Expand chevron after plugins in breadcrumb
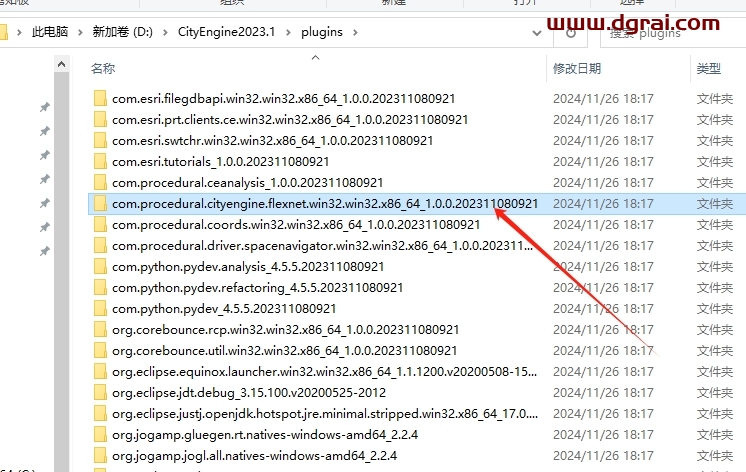This screenshot has width=746, height=472. click(x=355, y=32)
